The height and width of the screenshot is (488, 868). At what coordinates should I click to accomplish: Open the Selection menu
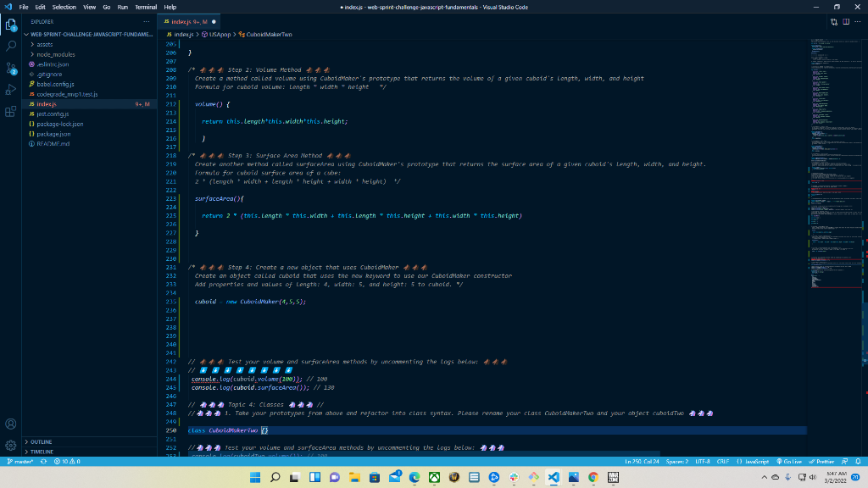pos(64,7)
